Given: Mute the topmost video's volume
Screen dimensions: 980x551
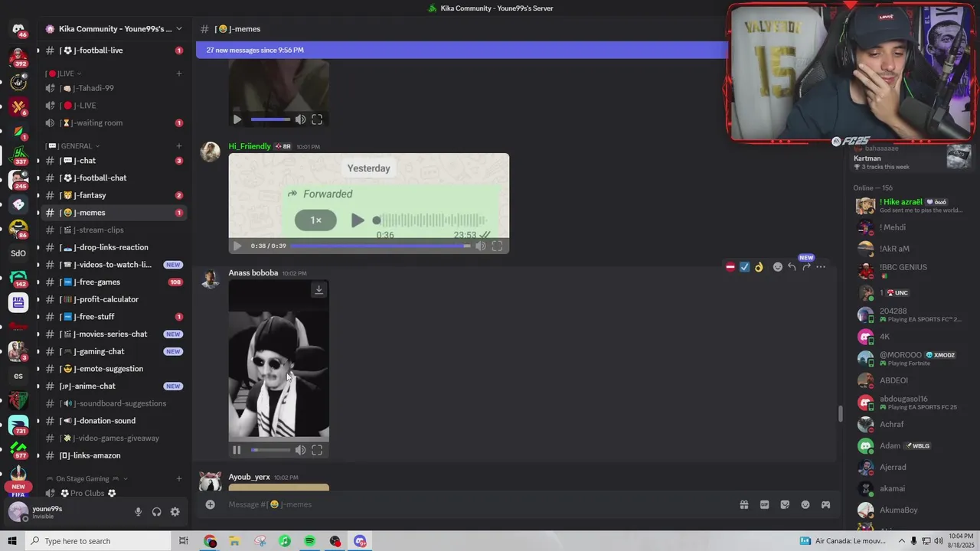Looking at the screenshot, I should click(300, 119).
